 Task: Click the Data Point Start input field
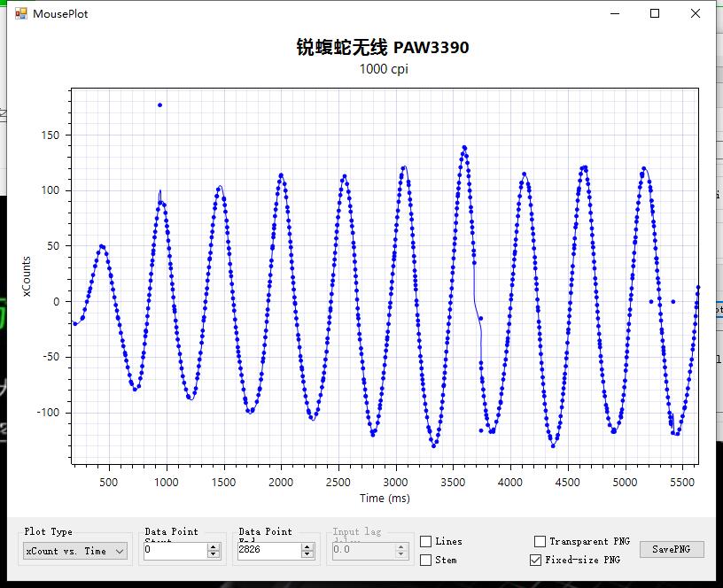click(175, 550)
